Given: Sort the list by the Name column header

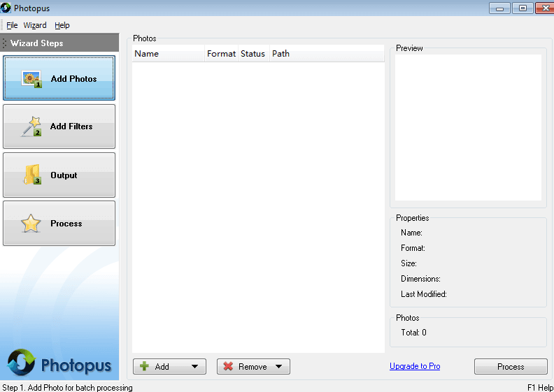Looking at the screenshot, I should tap(168, 54).
